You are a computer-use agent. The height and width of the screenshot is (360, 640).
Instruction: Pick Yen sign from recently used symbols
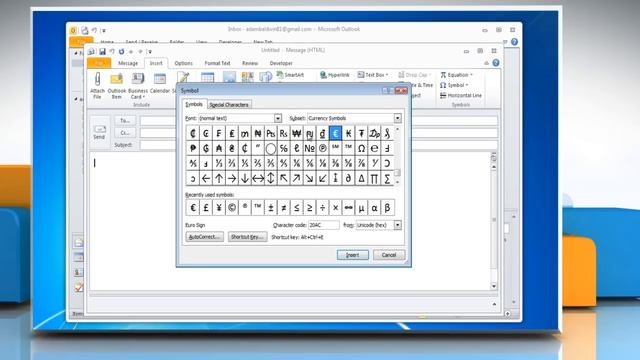coord(219,208)
